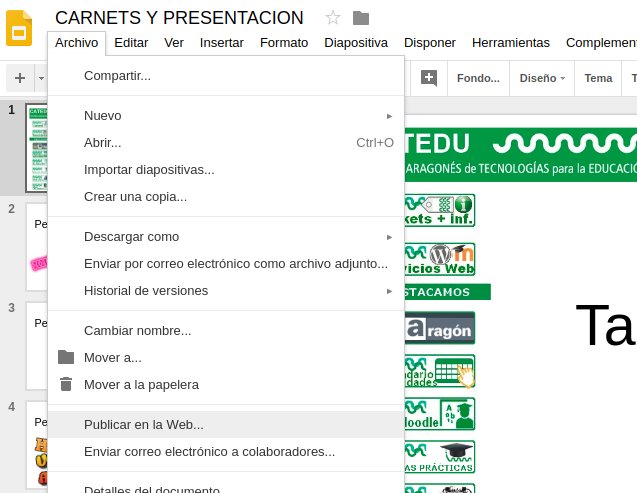637x493 pixels.
Task: Select Cambiar nombre... option
Action: tap(226, 331)
